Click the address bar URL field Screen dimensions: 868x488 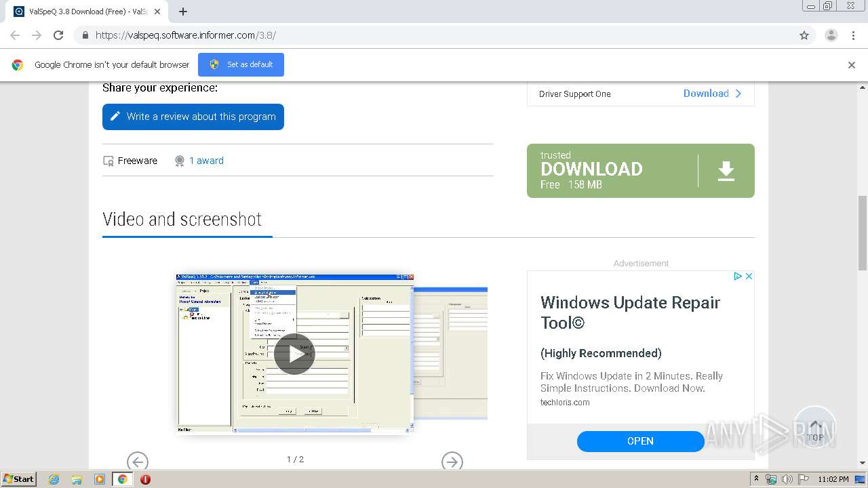coord(434,35)
